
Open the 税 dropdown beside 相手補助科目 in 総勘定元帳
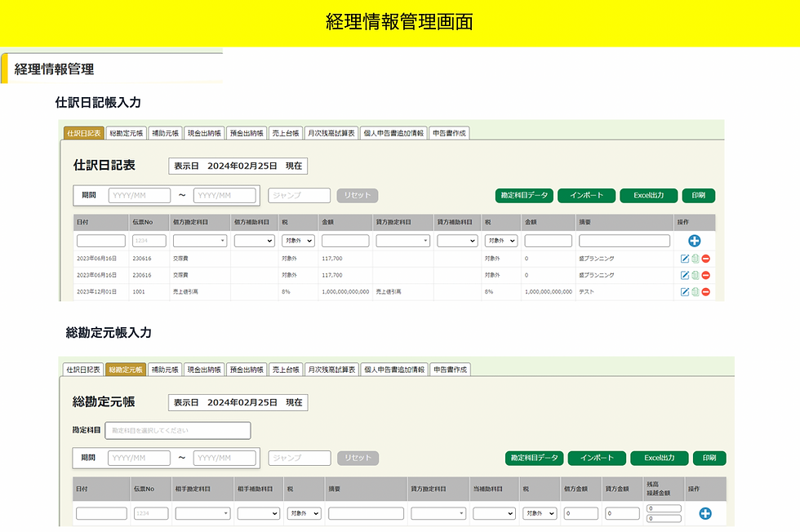(304, 513)
